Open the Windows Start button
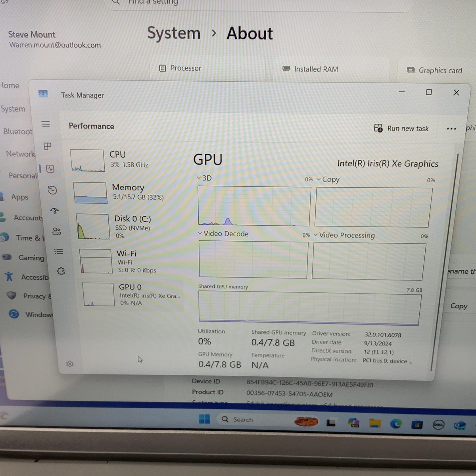The height and width of the screenshot is (476, 476). click(x=204, y=419)
